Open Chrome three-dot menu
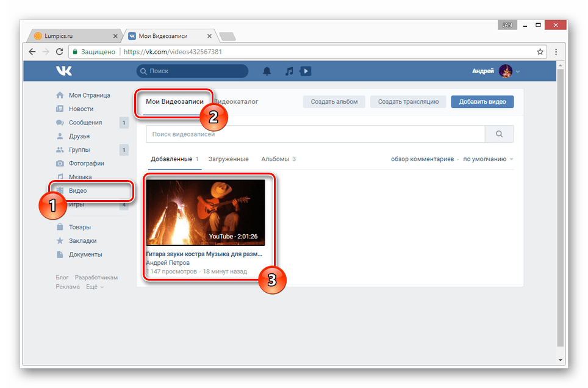588x388 pixels. point(556,52)
